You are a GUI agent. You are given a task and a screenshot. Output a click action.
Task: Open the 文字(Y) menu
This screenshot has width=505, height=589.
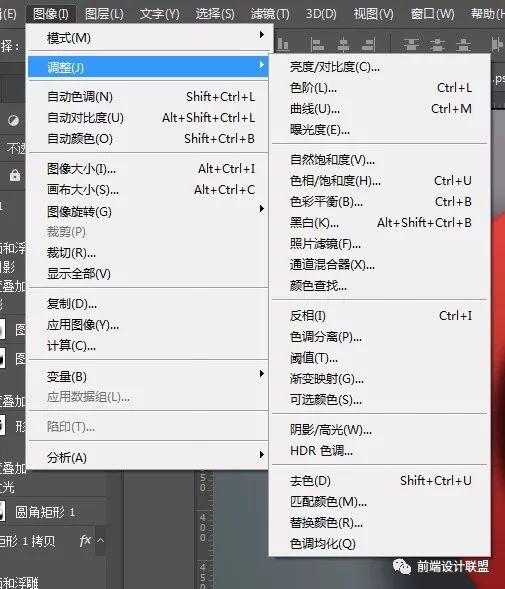tap(159, 14)
